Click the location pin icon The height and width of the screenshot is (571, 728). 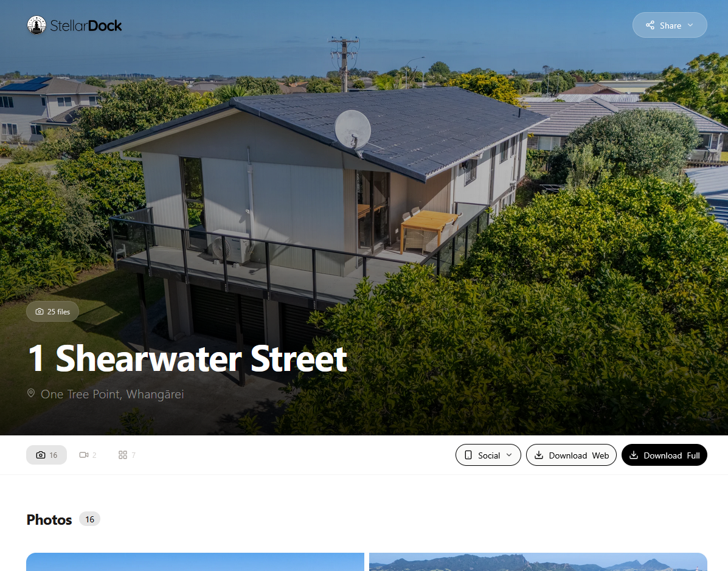pos(30,393)
